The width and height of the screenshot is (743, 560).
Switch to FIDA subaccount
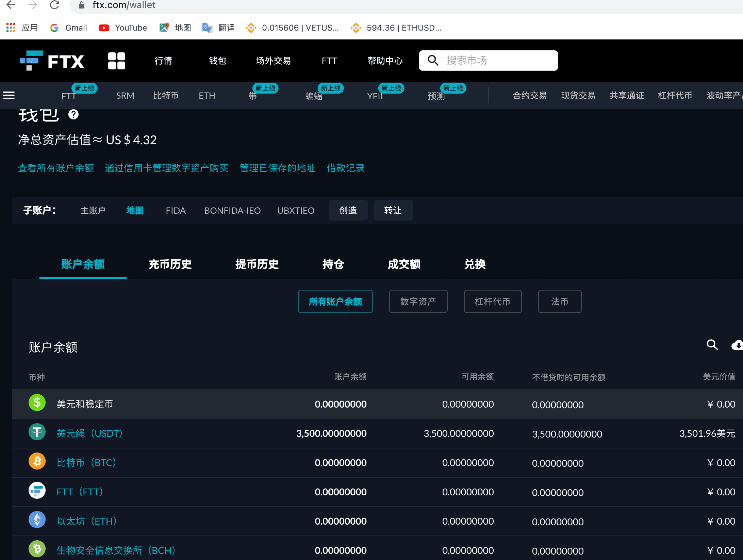[176, 211]
